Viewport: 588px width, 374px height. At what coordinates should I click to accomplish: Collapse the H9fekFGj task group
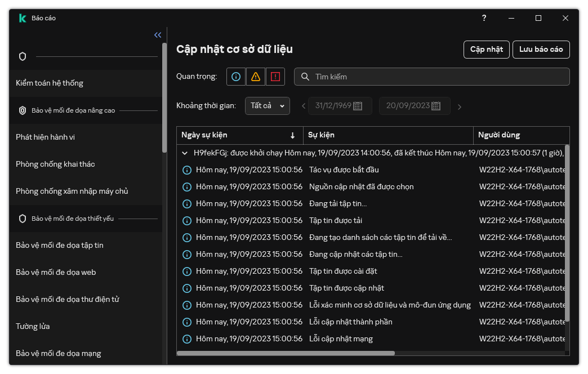coord(185,153)
